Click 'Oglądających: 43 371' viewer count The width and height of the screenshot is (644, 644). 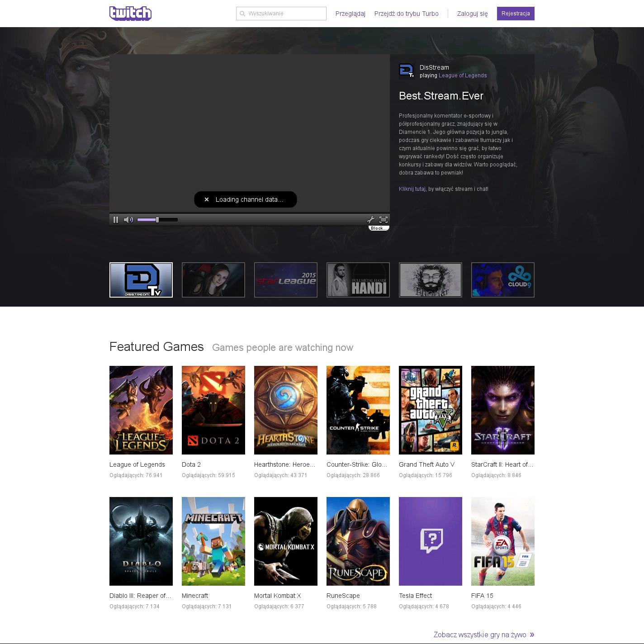tap(280, 475)
